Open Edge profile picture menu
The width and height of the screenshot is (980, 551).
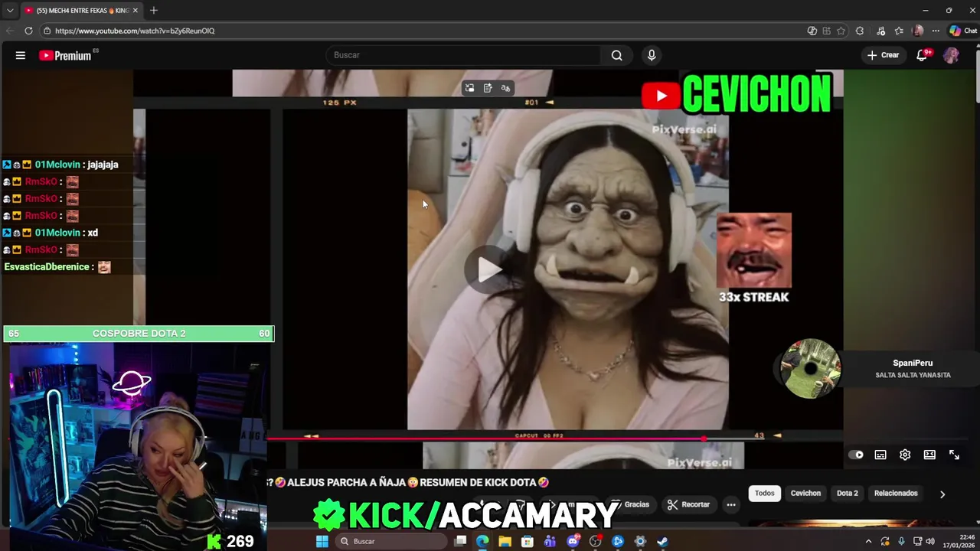point(918,31)
